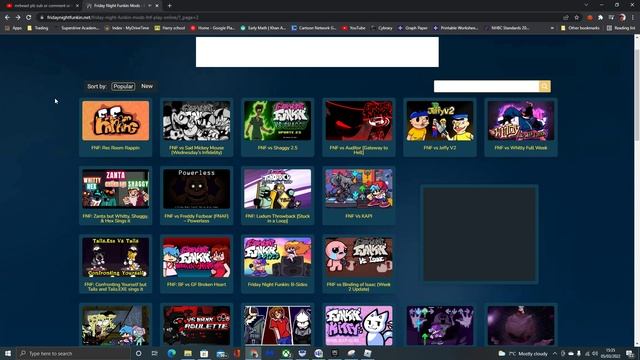Screen dimensions: 640x360
Task: Open the notification center icon
Action: [630, 353]
